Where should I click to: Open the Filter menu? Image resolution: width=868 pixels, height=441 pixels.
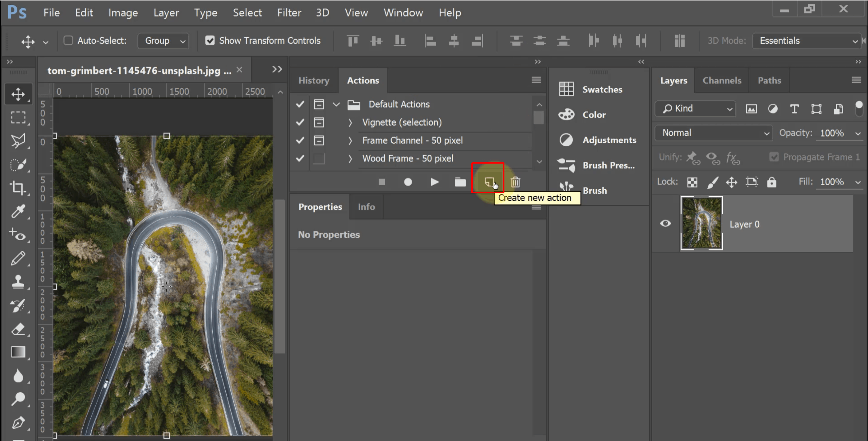point(289,12)
